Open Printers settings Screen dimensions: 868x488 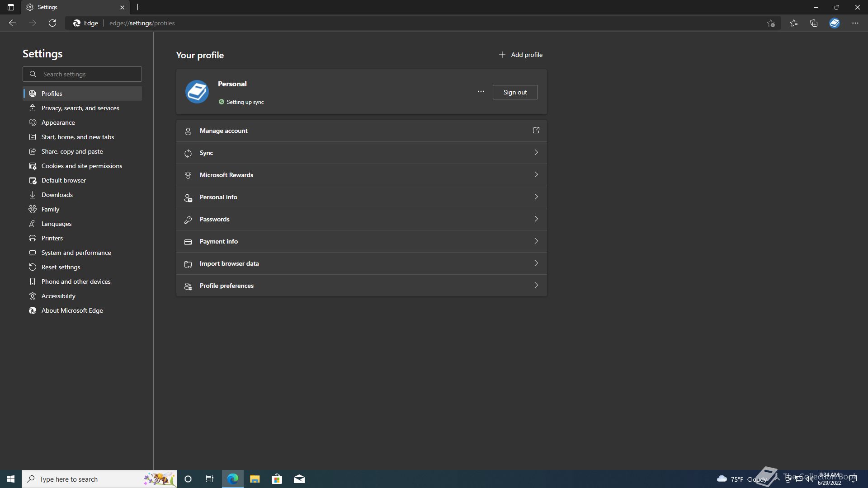[82, 238]
